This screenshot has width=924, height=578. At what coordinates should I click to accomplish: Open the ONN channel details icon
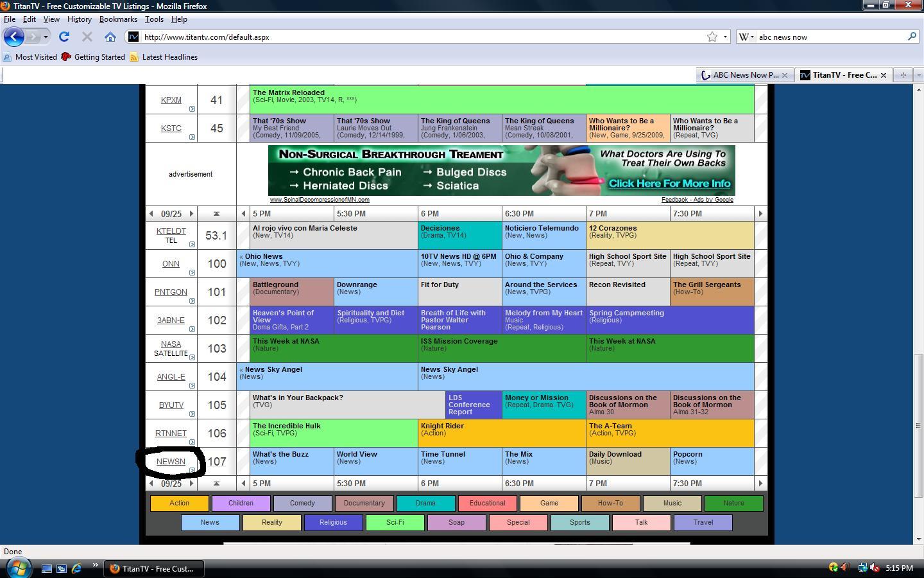(192, 273)
